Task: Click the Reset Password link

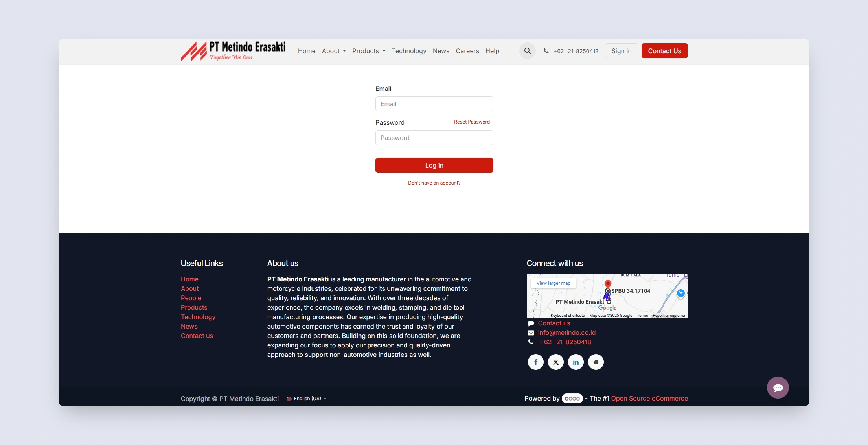Action: (472, 122)
